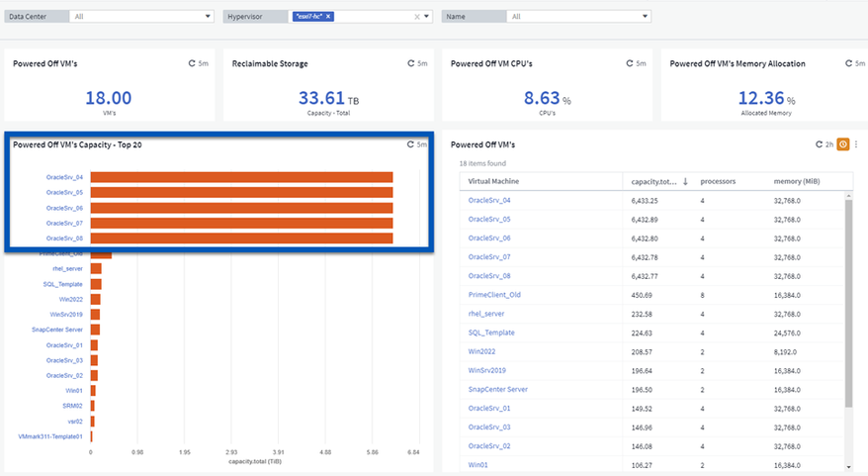Screen dimensions: 868x476
Task: Open the Hypervisor dropdown arrow
Action: [427, 17]
